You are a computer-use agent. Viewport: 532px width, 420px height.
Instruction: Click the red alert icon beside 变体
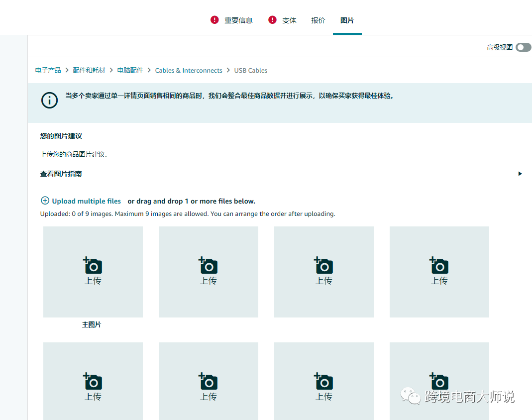click(272, 19)
